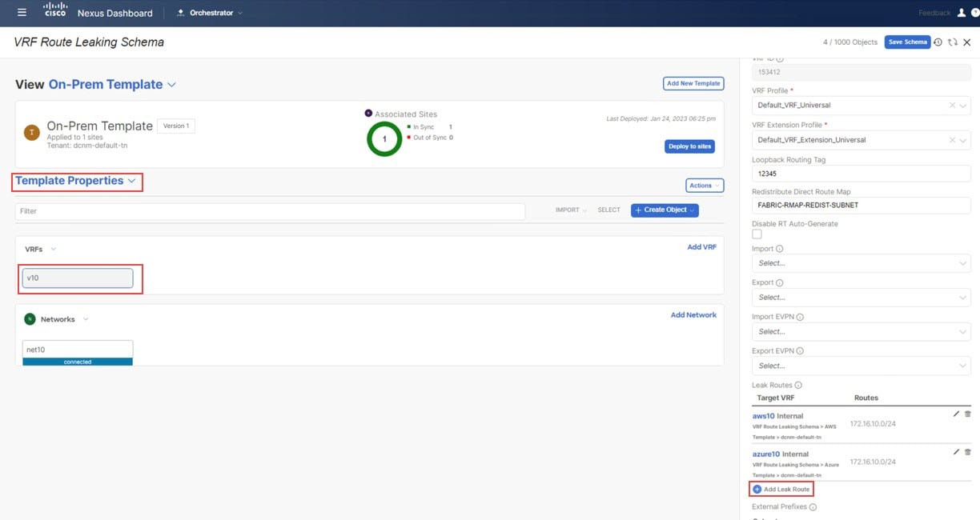Open the aws10 target VRF link
The image size is (980, 520).
click(x=763, y=416)
